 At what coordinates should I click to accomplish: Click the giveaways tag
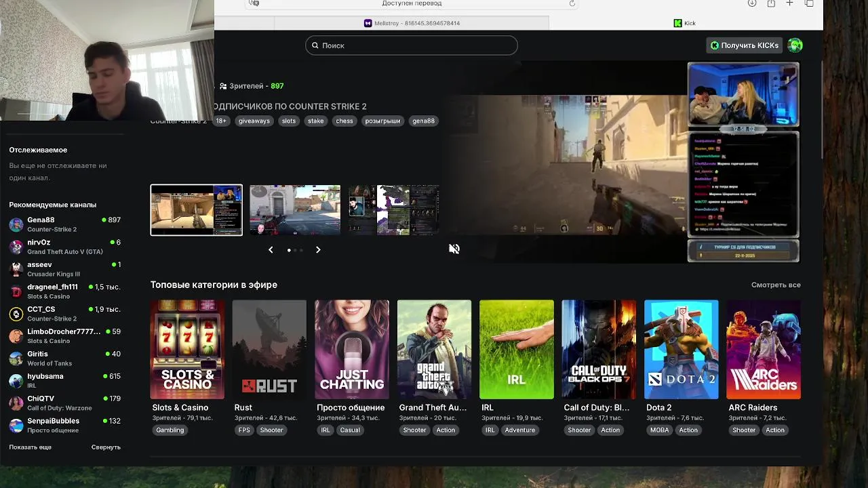[254, 121]
